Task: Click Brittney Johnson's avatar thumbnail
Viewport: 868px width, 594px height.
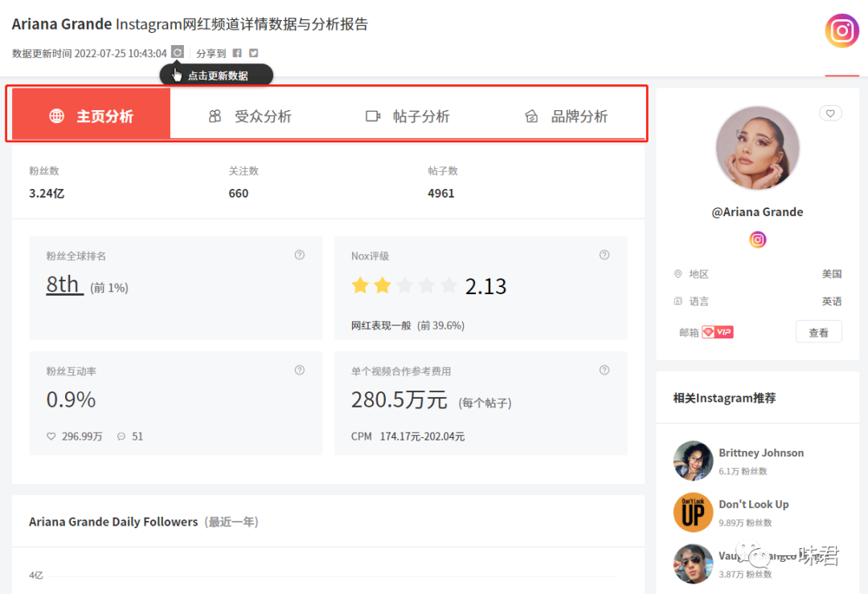Action: point(693,461)
